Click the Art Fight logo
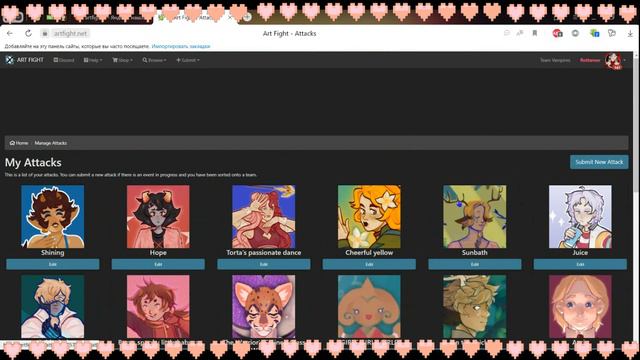The width and height of the screenshot is (640, 360). pos(24,60)
